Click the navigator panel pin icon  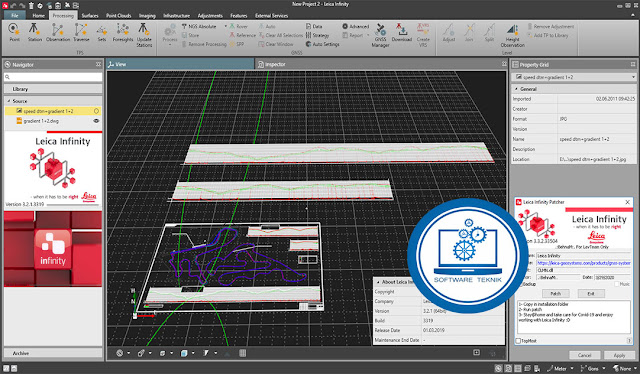point(98,64)
